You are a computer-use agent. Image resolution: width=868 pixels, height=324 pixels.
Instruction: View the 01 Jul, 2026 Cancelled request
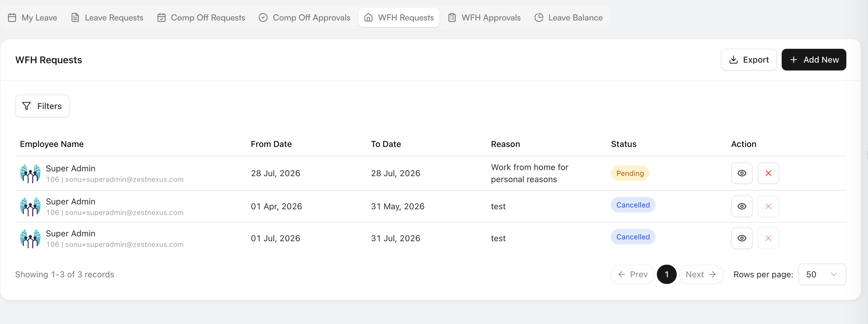coord(742,238)
